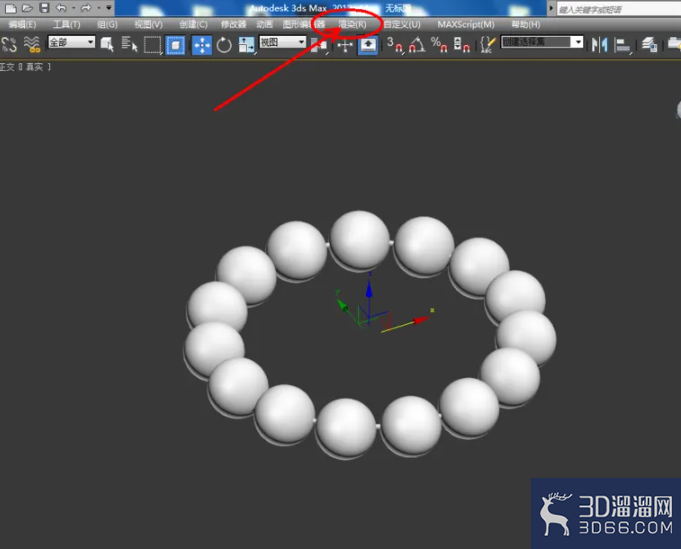681x549 pixels.
Task: Open the 组(G) menu
Action: (107, 24)
